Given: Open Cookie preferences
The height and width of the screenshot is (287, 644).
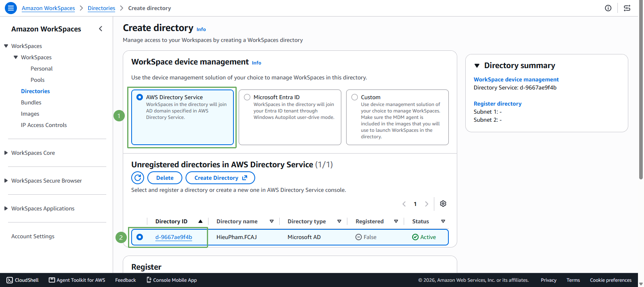Looking at the screenshot, I should 611,280.
